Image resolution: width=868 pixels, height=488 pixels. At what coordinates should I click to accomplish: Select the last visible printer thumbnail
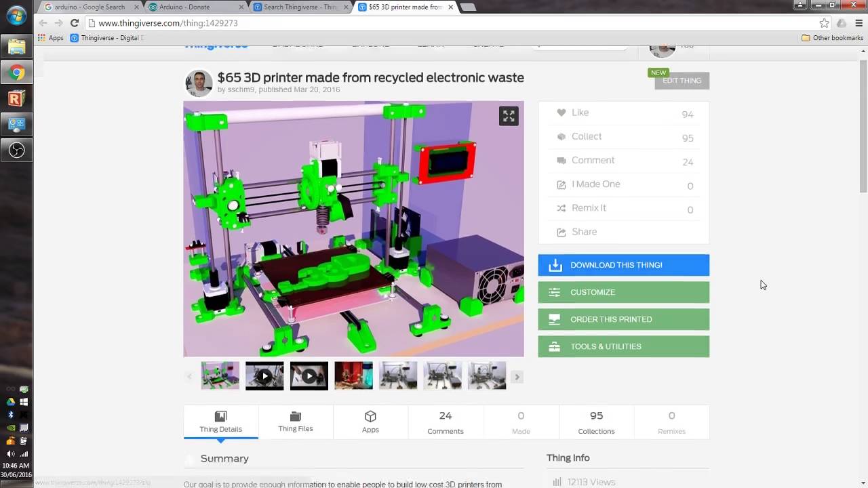tap(487, 375)
